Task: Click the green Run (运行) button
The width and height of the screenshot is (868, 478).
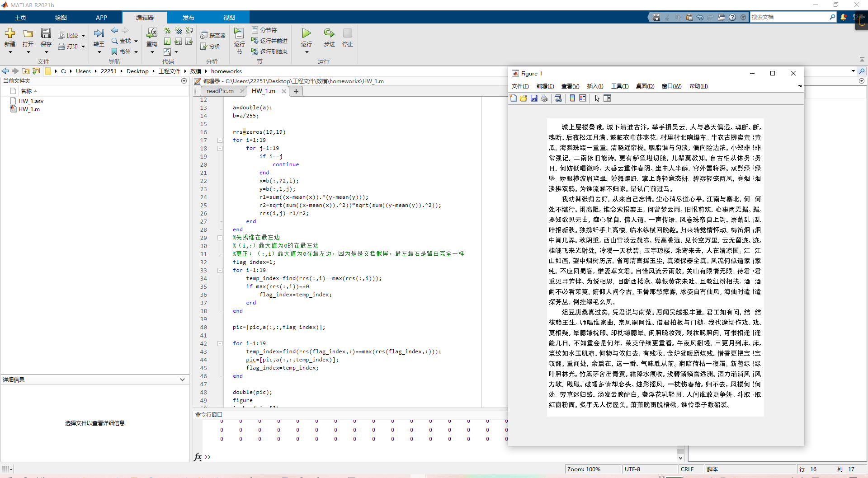Action: (x=306, y=33)
